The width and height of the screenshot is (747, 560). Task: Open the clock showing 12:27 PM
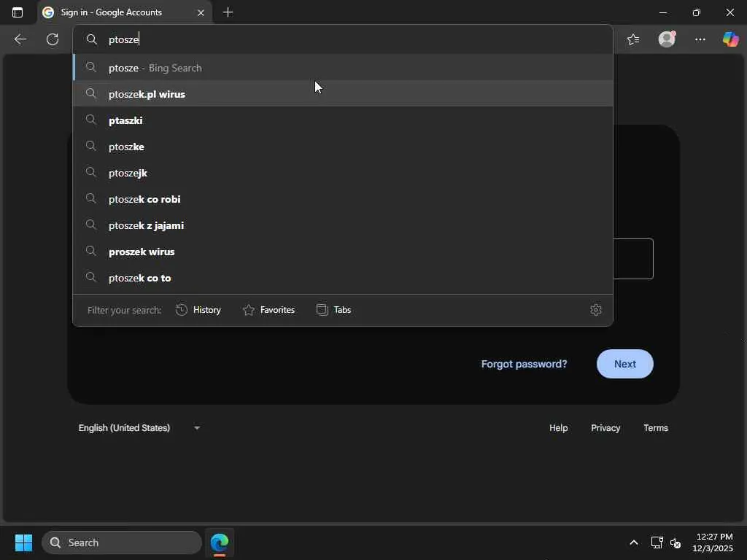pyautogui.click(x=713, y=542)
